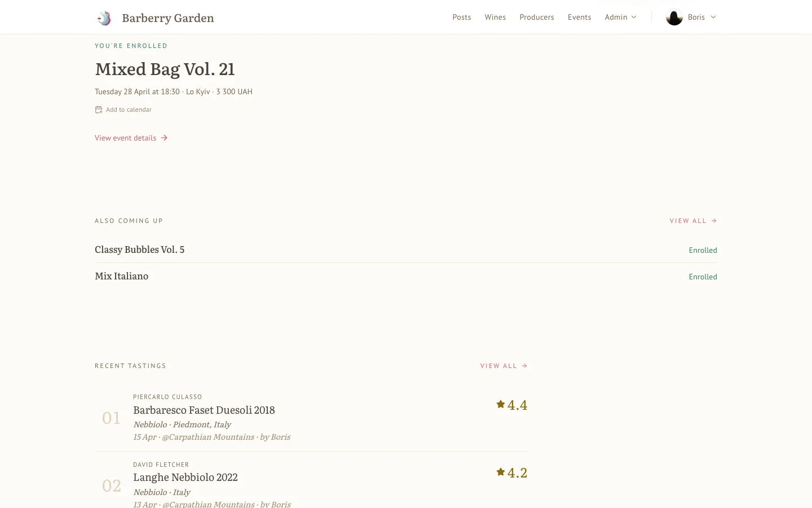Viewport: 812px width, 508px height.
Task: Navigate to the Producers section
Action: click(537, 17)
